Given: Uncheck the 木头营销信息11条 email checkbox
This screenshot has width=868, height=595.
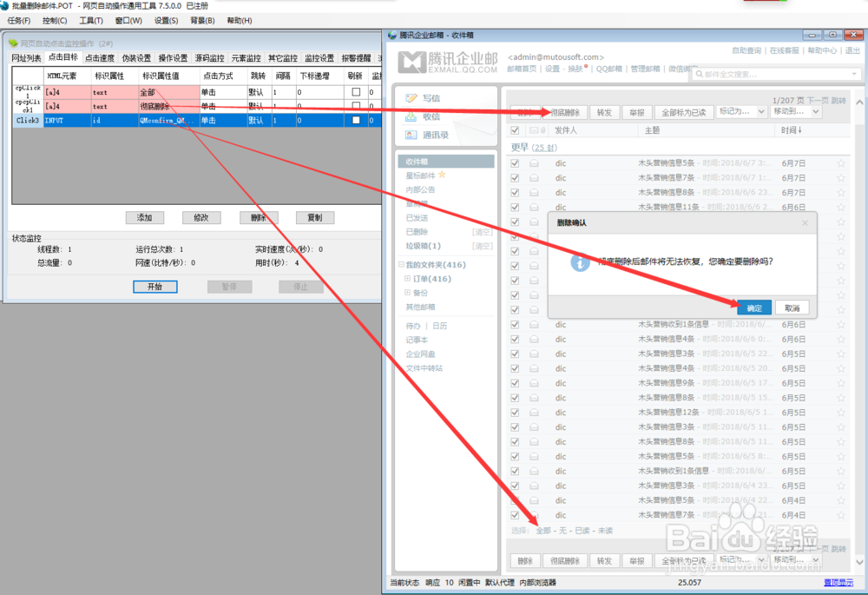Looking at the screenshot, I should (515, 208).
